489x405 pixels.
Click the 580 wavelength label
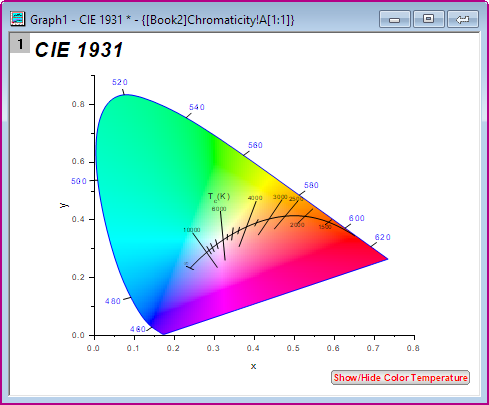click(x=311, y=185)
